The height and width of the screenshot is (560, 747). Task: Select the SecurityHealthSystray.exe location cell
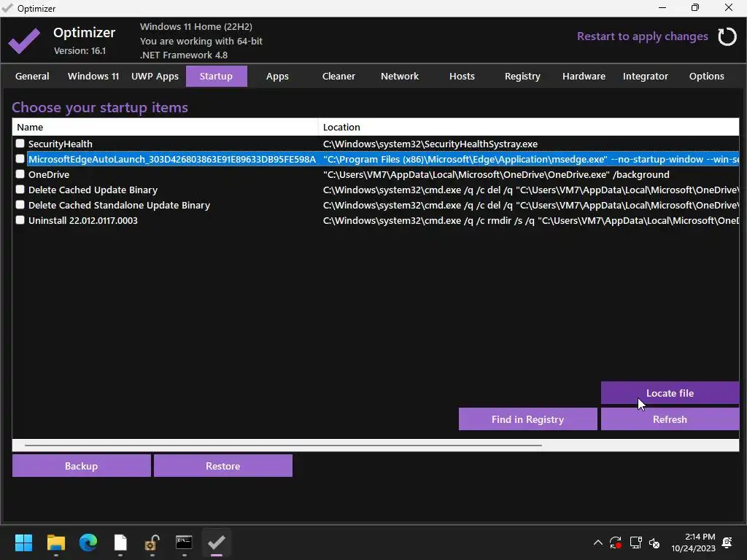click(x=430, y=144)
